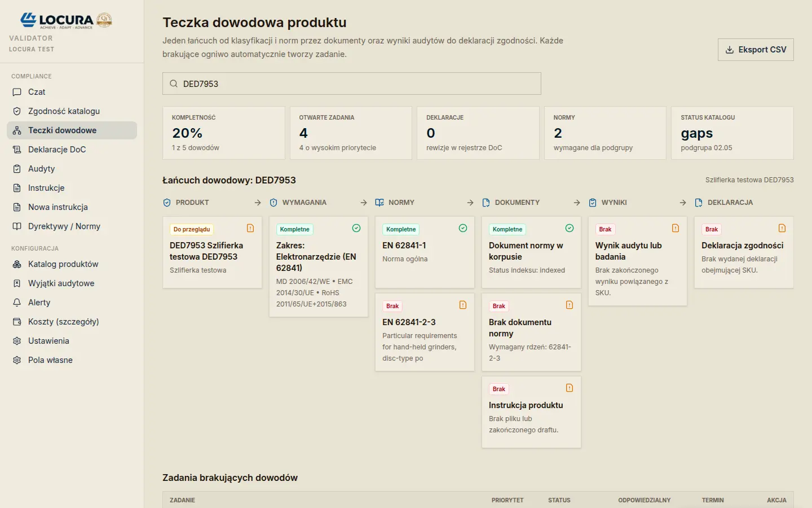The height and width of the screenshot is (508, 812).
Task: Click the DEKLARACJA column document icon
Action: click(699, 203)
